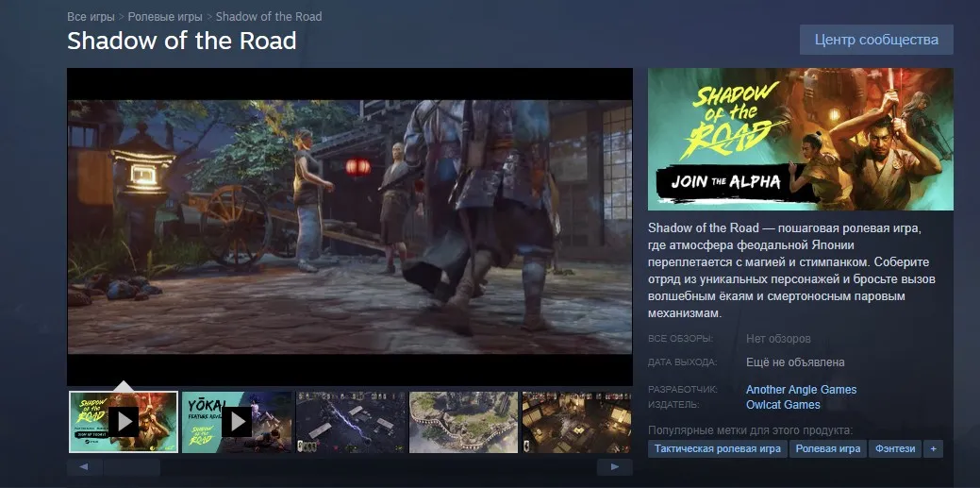
Task: Click the 'Фэнтези' tag
Action: tap(895, 448)
